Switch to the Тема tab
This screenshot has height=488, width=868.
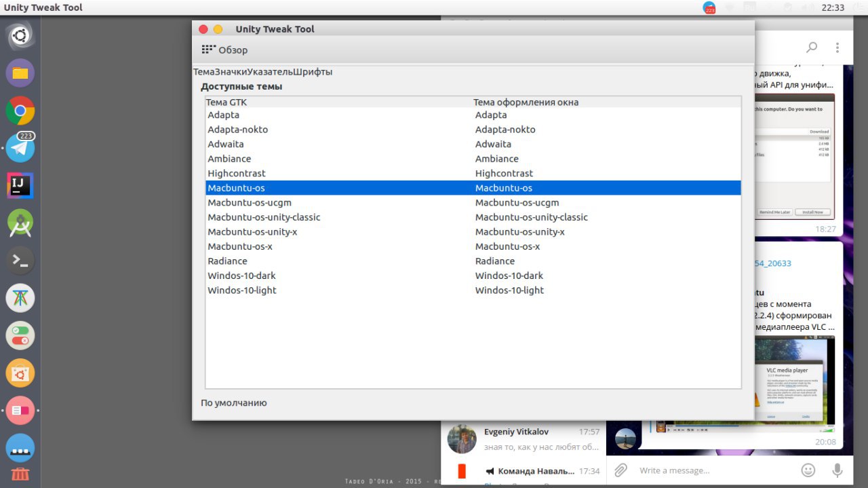tap(204, 72)
